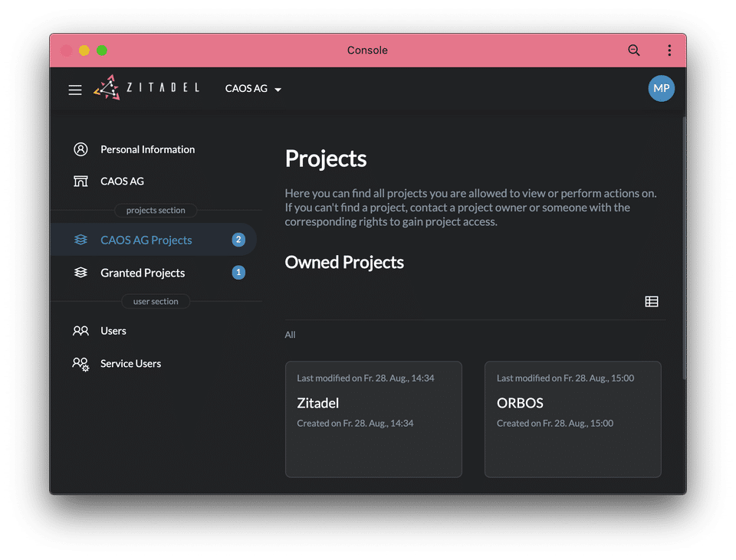Select CAOS AG Projects in sidebar
The image size is (736, 560).
tap(153, 240)
